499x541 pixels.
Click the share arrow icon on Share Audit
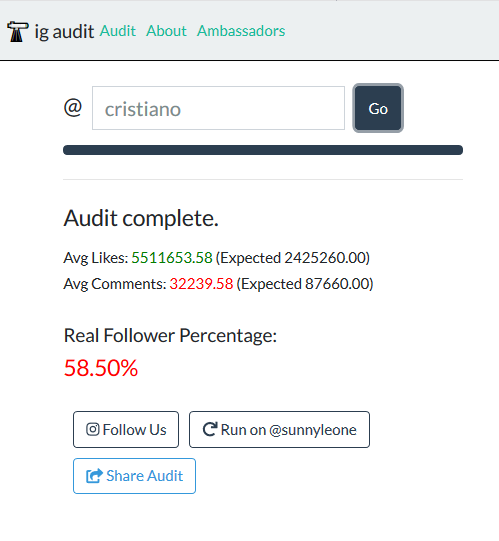(x=94, y=476)
